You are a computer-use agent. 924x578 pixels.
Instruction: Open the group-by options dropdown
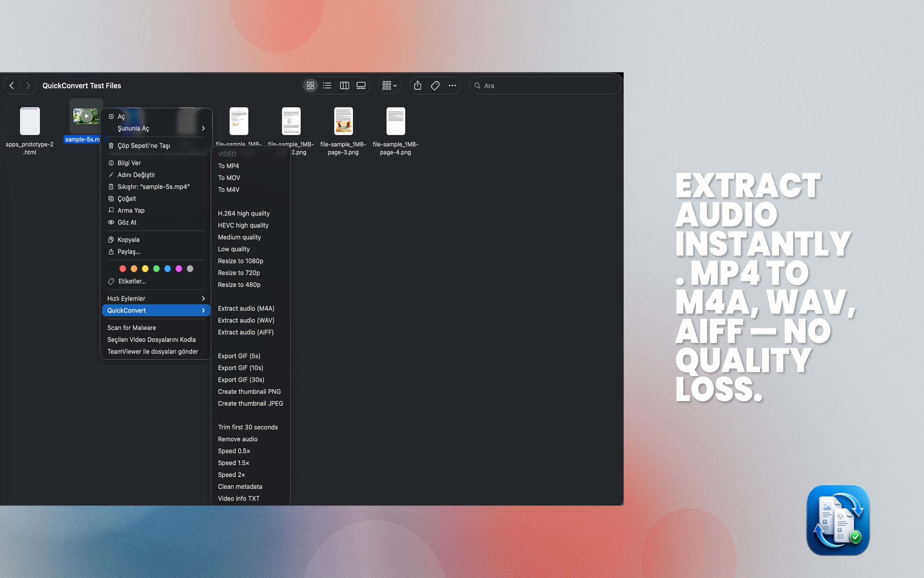(389, 86)
